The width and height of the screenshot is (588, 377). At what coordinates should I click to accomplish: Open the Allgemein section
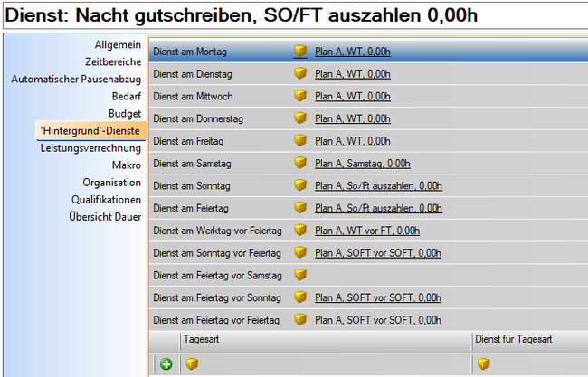[118, 44]
